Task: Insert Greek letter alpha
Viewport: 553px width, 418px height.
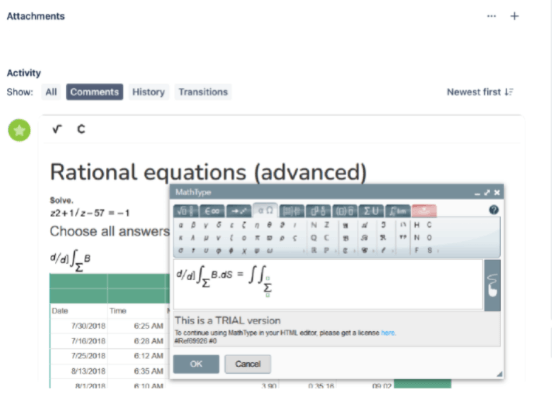Action: 181,225
